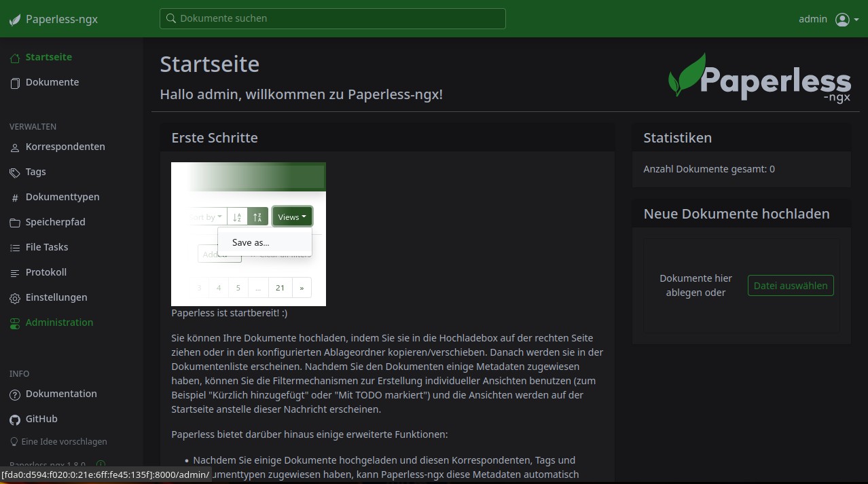Image resolution: width=868 pixels, height=484 pixels.
Task: Click the Dokumentation question mark icon
Action: pos(15,394)
